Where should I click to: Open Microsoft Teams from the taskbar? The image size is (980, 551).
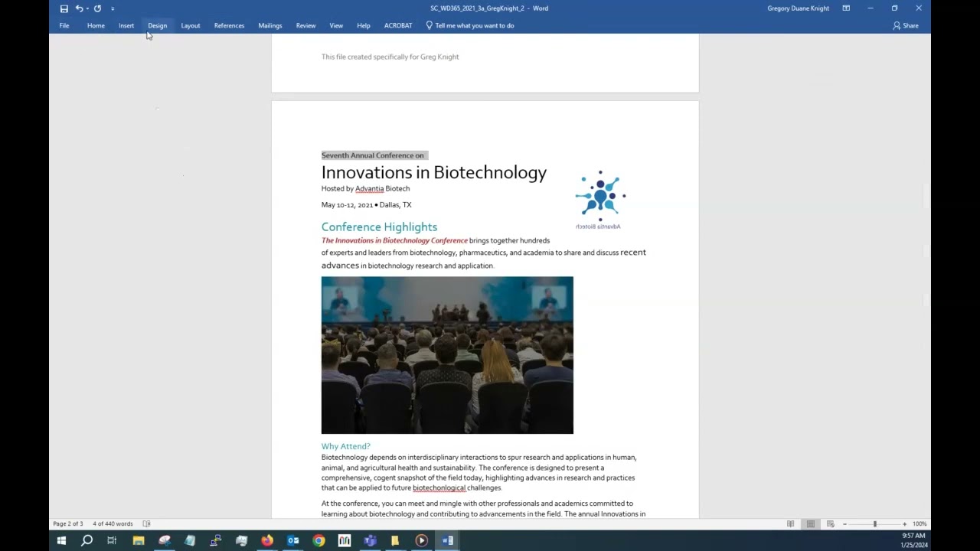pyautogui.click(x=371, y=540)
